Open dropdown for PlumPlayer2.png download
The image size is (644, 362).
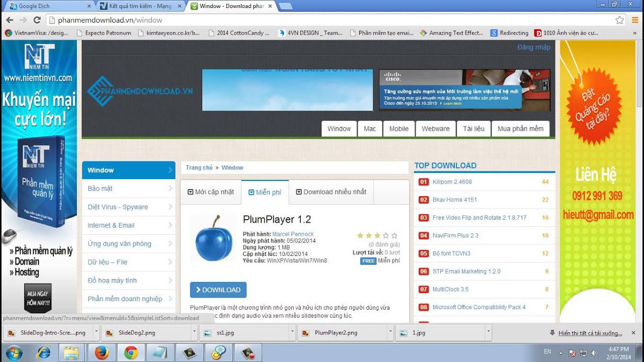tap(390, 332)
